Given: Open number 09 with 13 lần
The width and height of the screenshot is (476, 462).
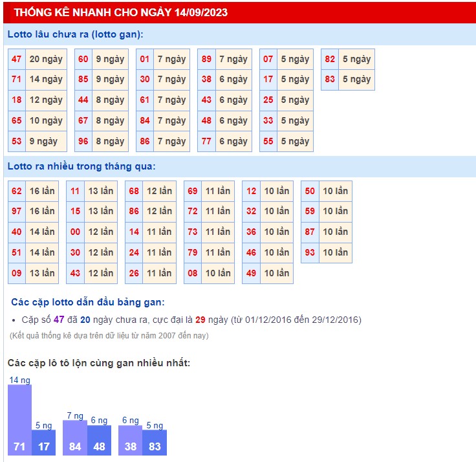Looking at the screenshot, I should pos(17,273).
